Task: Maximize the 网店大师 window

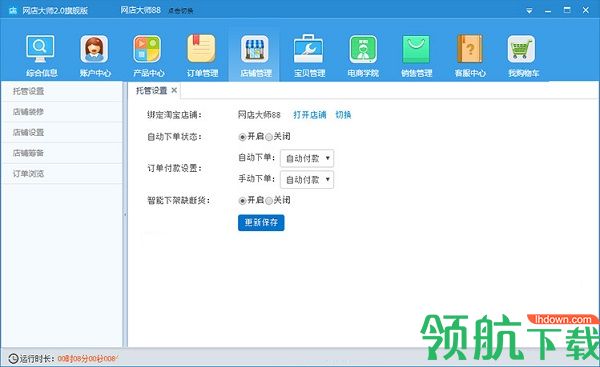Action: point(567,10)
